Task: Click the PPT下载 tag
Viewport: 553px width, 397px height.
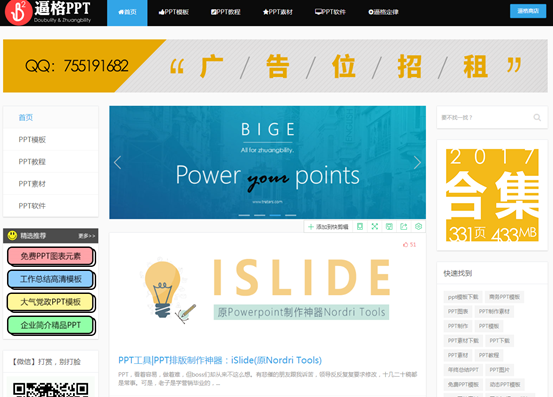Action: pos(500,341)
